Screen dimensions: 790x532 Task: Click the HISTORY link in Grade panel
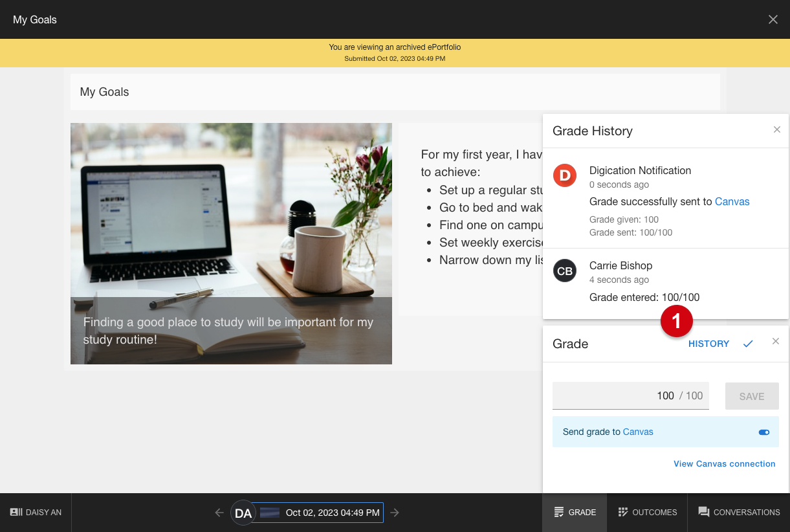708,344
